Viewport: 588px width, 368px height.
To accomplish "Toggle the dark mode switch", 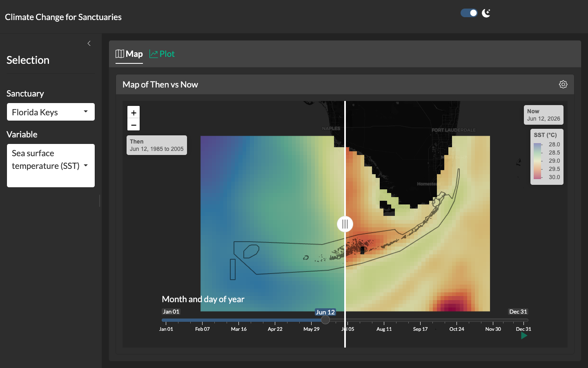I will click(x=469, y=13).
